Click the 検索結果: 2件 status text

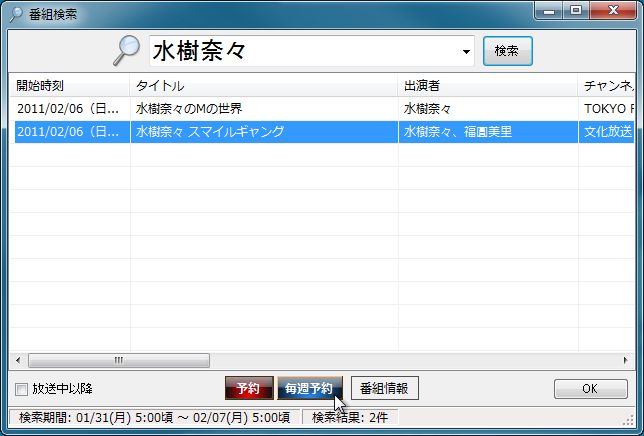pyautogui.click(x=350, y=418)
